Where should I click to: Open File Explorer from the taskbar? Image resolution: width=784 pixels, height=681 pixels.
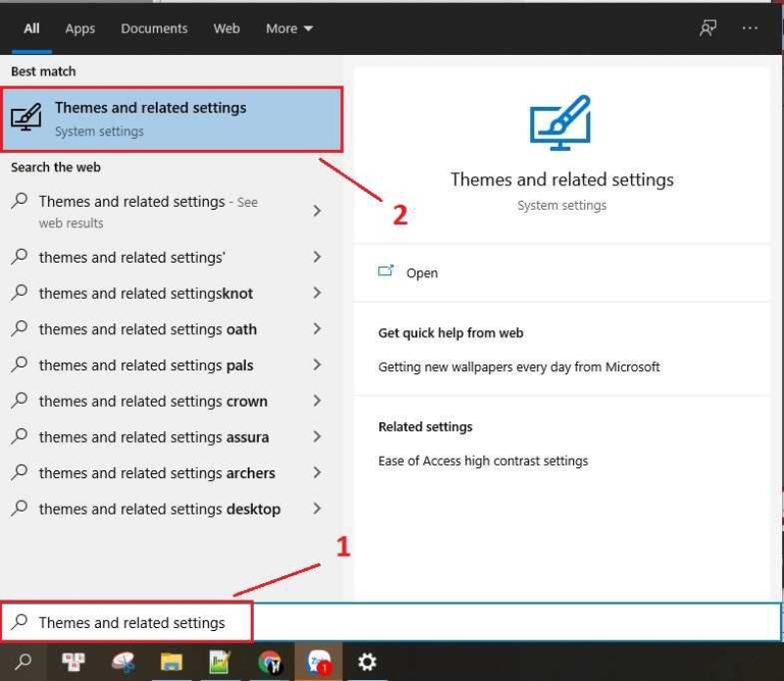click(171, 662)
